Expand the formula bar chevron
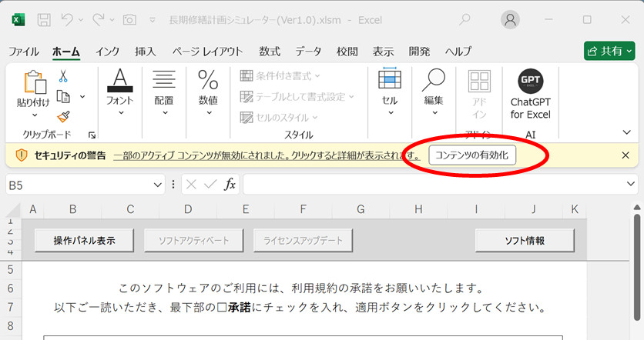Viewport: 644px width, 340px height. (631, 185)
